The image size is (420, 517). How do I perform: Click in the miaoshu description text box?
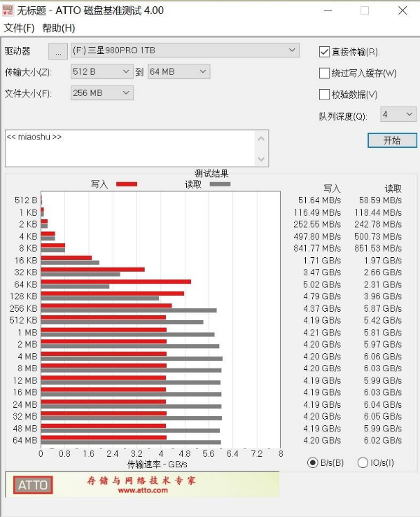tap(130, 149)
